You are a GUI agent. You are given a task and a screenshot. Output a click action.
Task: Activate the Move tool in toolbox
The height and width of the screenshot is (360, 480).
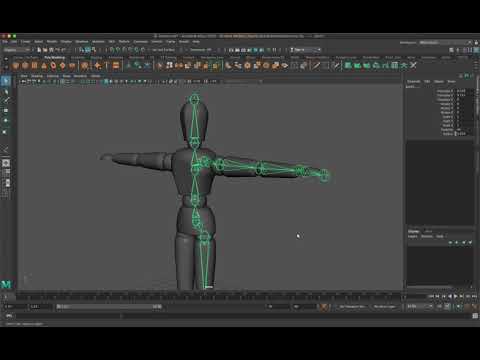6,110
